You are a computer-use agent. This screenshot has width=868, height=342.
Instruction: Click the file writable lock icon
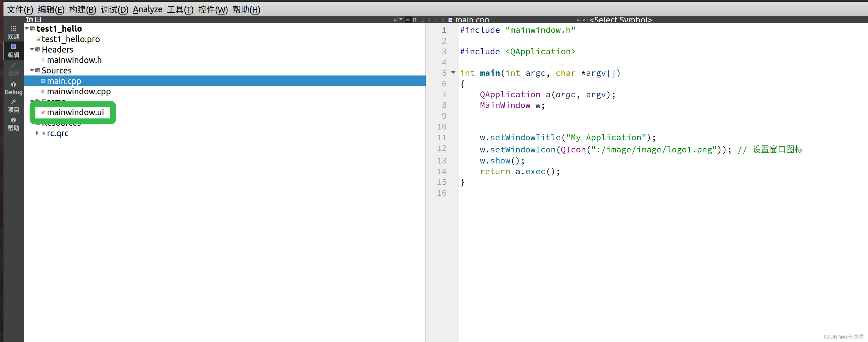coord(443,20)
